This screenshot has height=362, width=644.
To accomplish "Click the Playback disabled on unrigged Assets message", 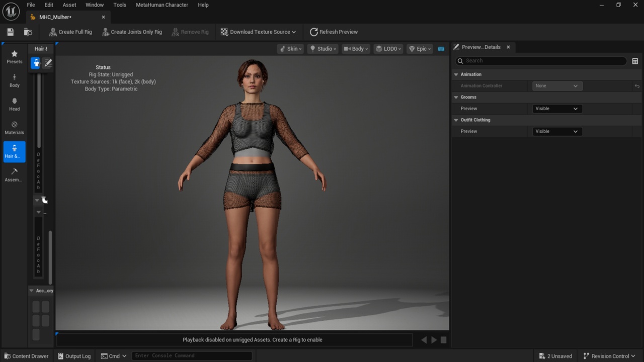I will 253,340.
